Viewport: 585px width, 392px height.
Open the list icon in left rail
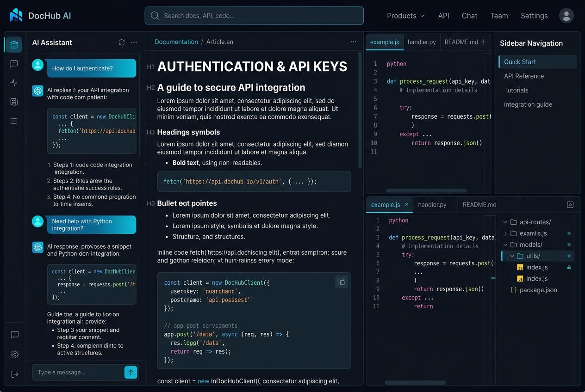tap(14, 121)
